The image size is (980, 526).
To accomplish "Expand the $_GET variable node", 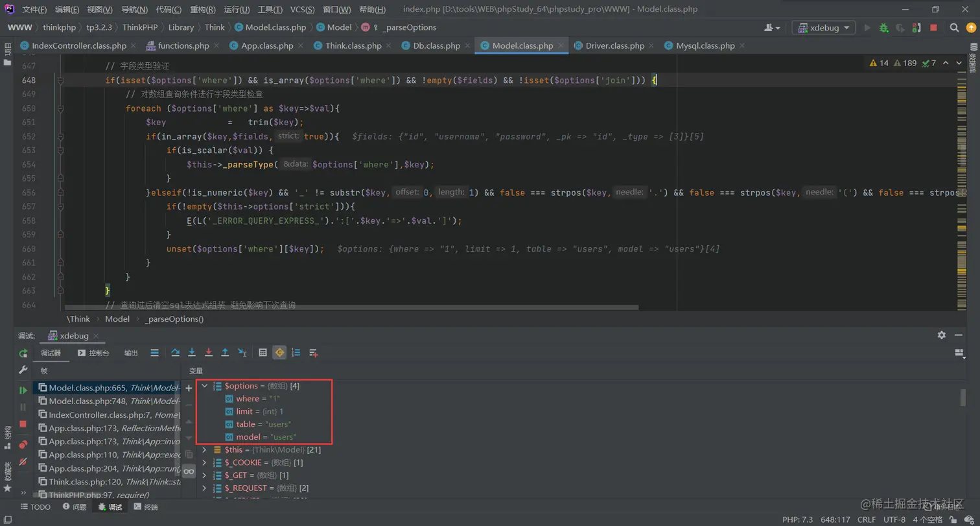I will 205,475.
